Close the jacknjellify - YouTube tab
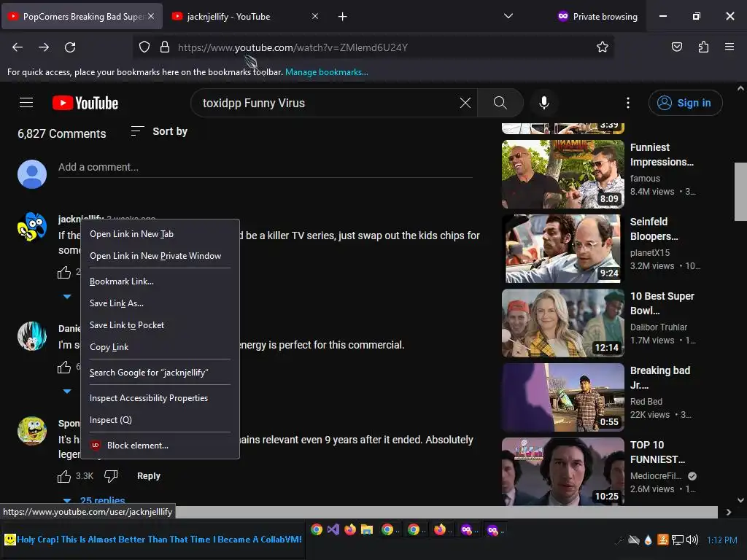The width and height of the screenshot is (747, 560). point(315,16)
